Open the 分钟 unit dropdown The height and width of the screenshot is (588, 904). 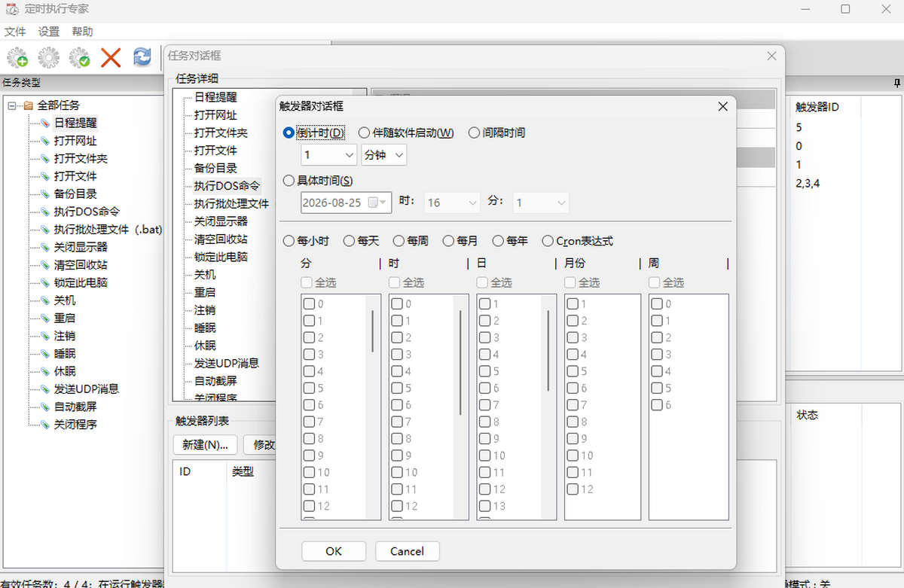tap(384, 155)
